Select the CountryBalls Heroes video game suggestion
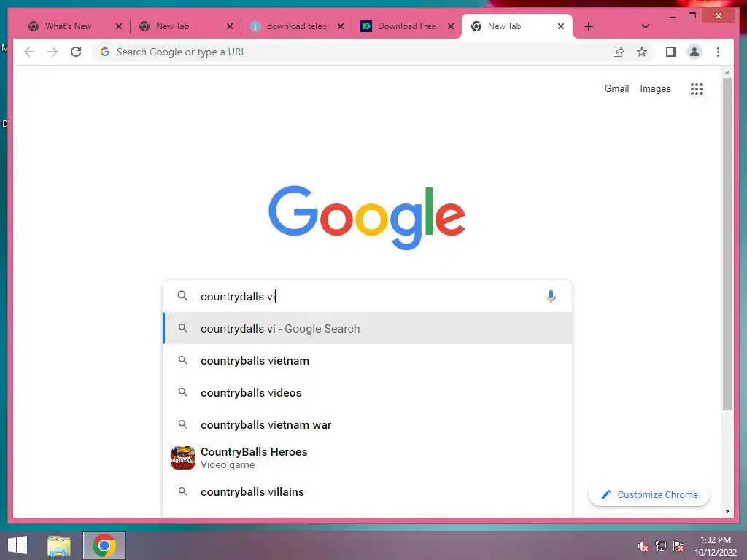 pyautogui.click(x=368, y=458)
